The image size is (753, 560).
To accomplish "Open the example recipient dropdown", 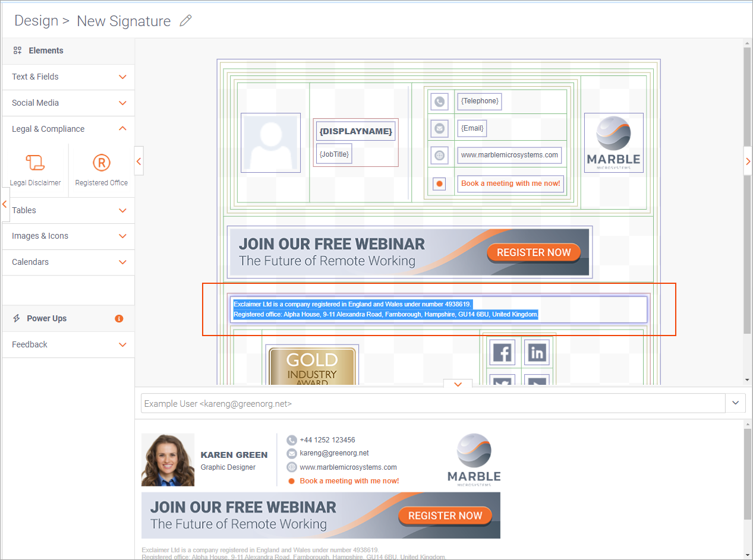I will coord(736,403).
